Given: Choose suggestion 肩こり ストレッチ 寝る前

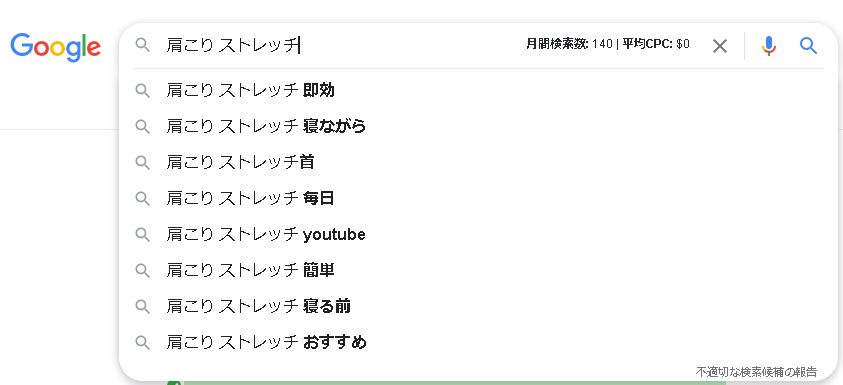Looking at the screenshot, I should click(x=478, y=306).
